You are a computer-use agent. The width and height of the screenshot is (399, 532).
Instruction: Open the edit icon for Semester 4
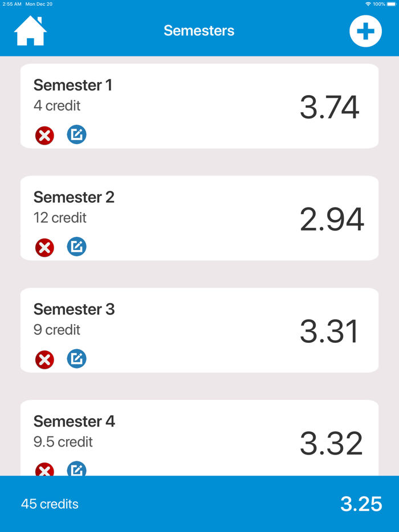click(x=76, y=470)
